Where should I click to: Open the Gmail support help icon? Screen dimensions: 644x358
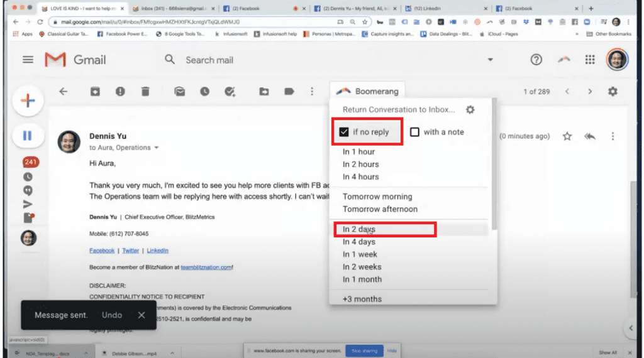click(536, 60)
